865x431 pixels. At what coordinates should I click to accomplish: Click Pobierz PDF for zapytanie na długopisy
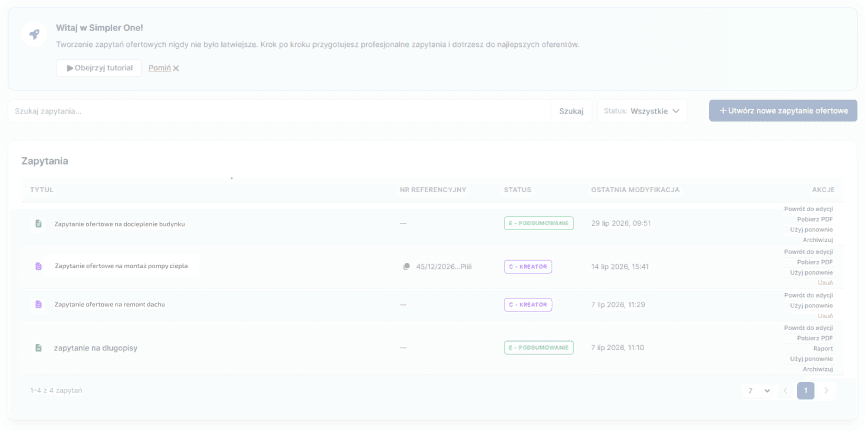815,338
